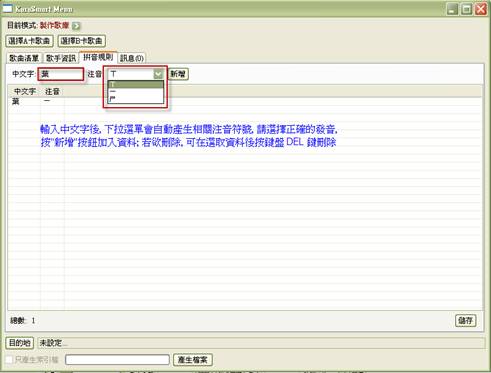Click the 儲存 save button

point(465,320)
